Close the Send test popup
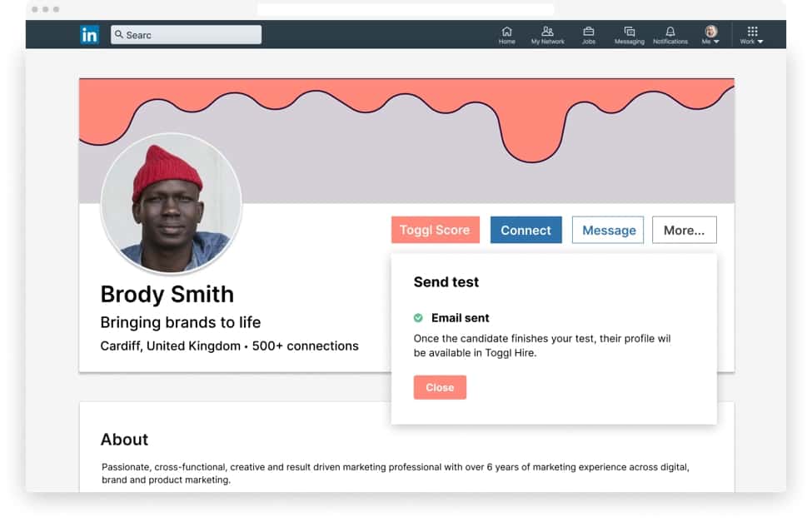 click(440, 387)
